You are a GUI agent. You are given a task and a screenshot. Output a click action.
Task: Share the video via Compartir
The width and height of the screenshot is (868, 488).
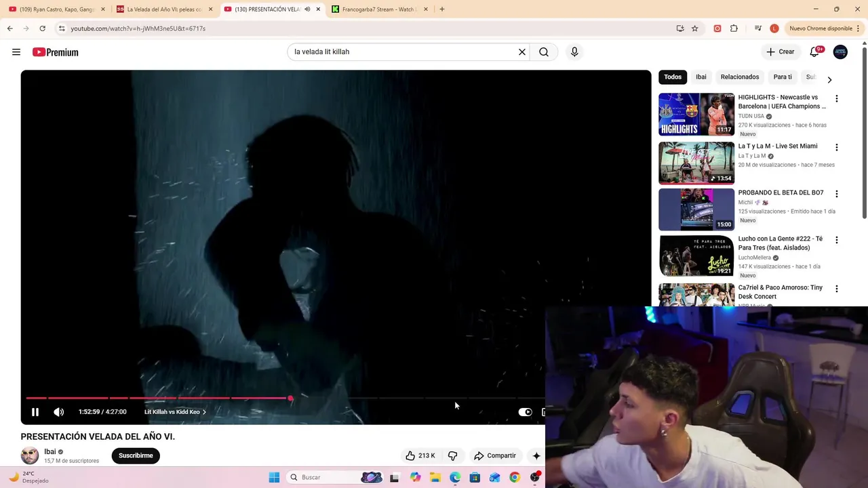[495, 455]
